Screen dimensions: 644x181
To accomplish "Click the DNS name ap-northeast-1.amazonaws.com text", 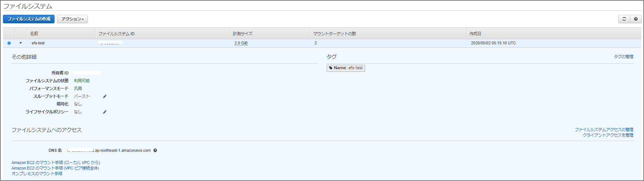I will click(x=123, y=150).
